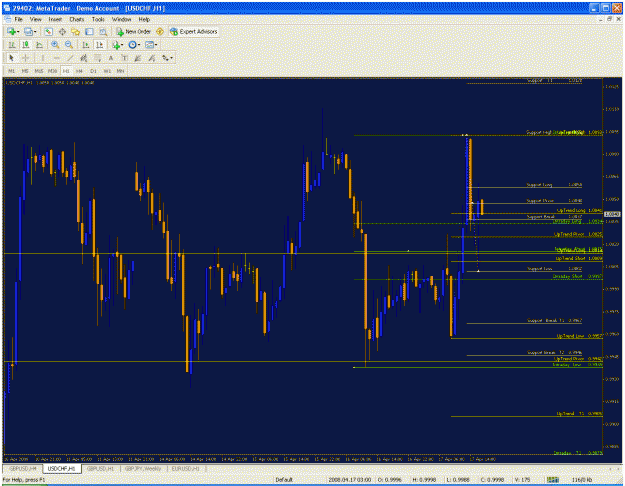This screenshot has width=625, height=486.
Task: Toggle Chart Shift icon
Action: click(99, 45)
